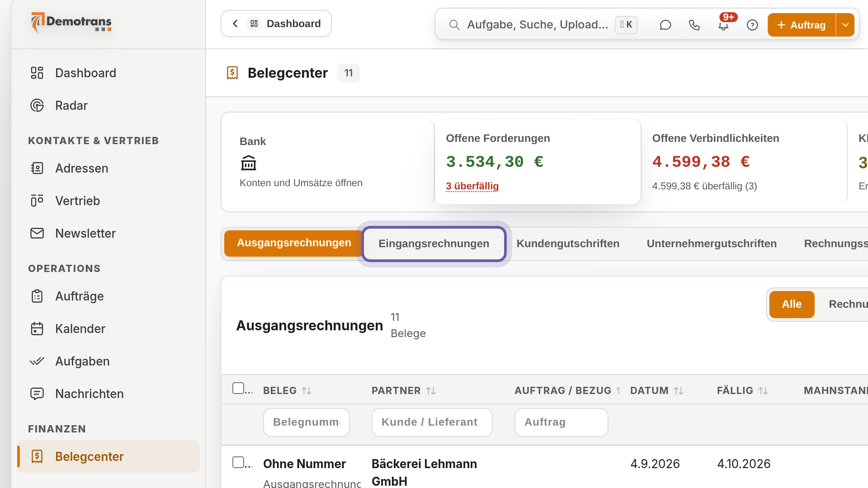The width and height of the screenshot is (868, 488).
Task: Open Dashboard in the sidebar
Action: pos(108,73)
